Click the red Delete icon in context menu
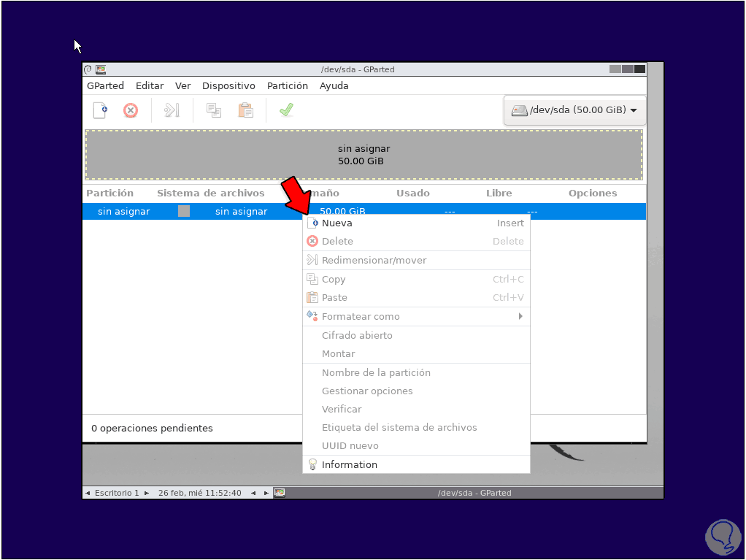The height and width of the screenshot is (560, 746). (x=312, y=241)
